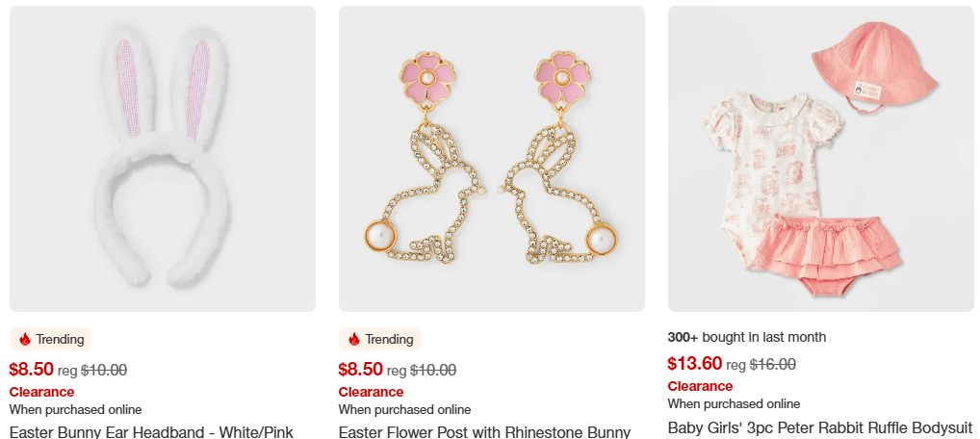Click the Clearance label under the bodysuit price
Viewport: 980px width, 439px height.
point(700,386)
